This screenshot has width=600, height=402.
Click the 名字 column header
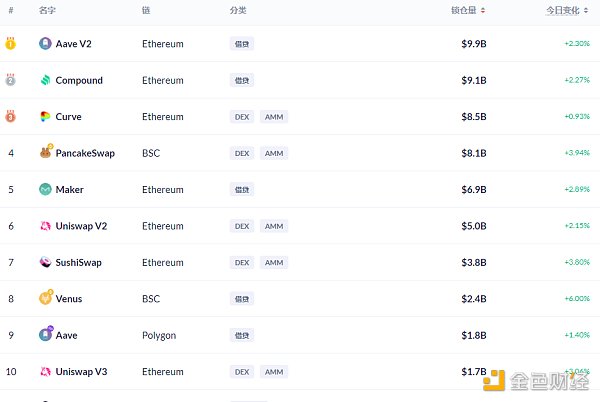[47, 10]
